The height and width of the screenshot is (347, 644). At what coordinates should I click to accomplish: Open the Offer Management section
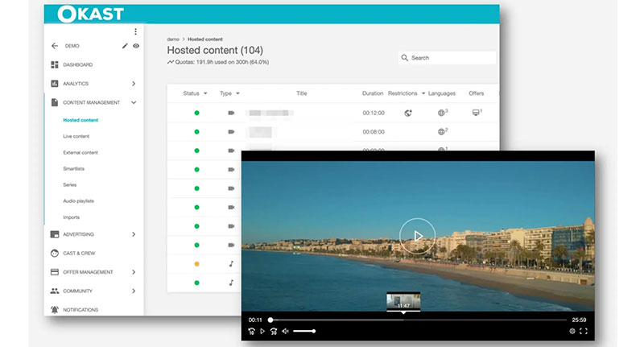pos(88,272)
